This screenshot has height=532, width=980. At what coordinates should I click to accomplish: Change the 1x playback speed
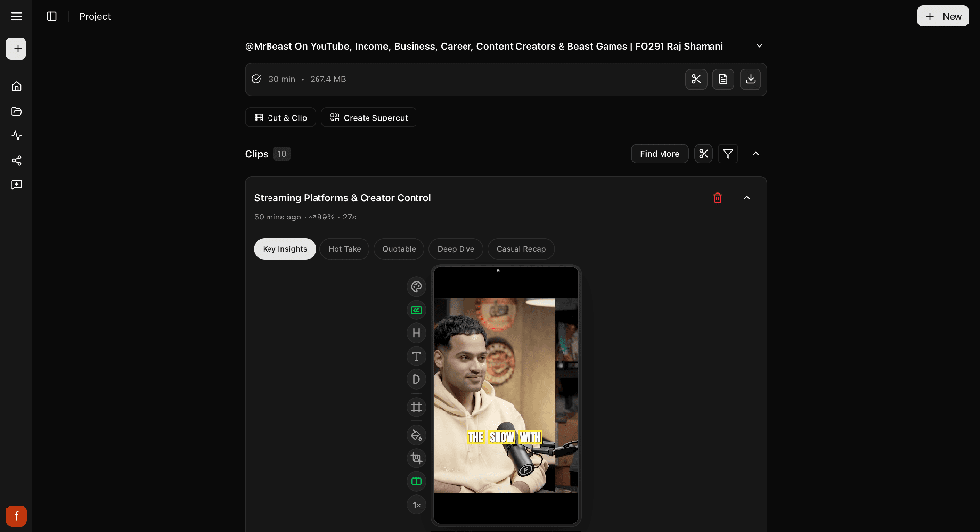416,505
